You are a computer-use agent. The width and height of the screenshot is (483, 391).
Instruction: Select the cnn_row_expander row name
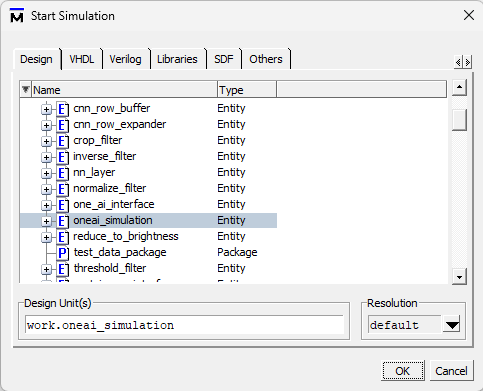pyautogui.click(x=120, y=124)
